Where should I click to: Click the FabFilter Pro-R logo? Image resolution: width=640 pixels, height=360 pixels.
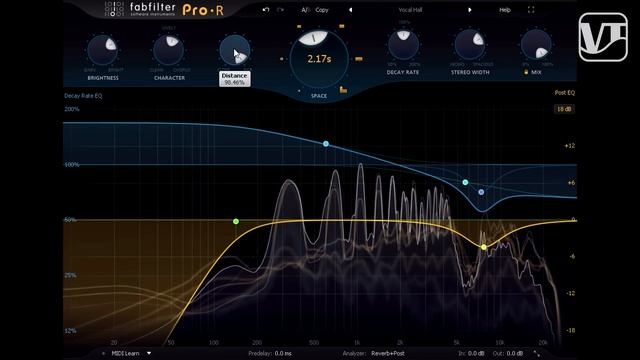tap(164, 9)
